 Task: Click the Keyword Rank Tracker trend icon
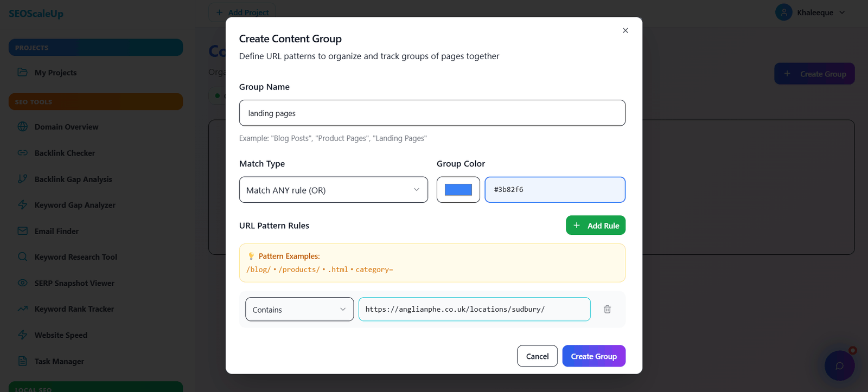pyautogui.click(x=22, y=309)
